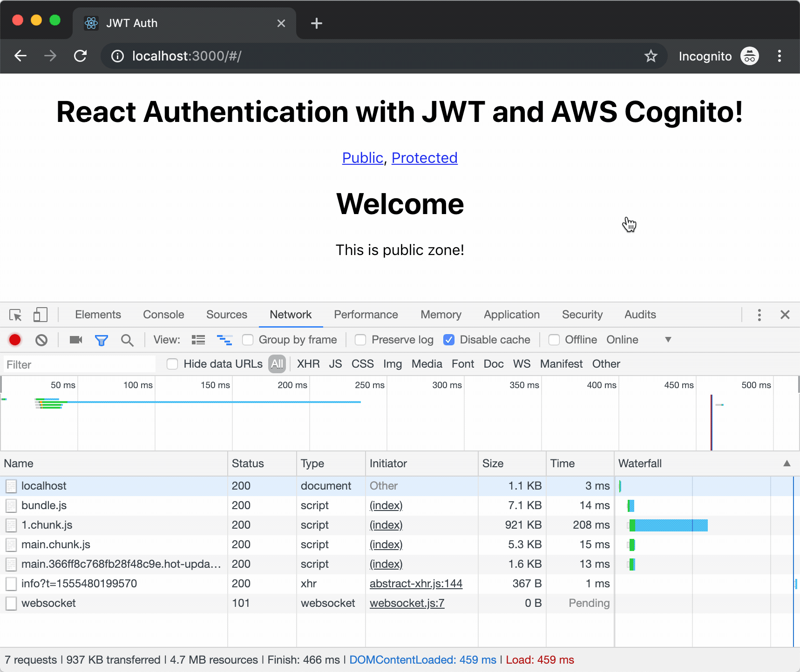Reload the page with refresh icon
This screenshot has height=672, width=800.
click(x=81, y=56)
